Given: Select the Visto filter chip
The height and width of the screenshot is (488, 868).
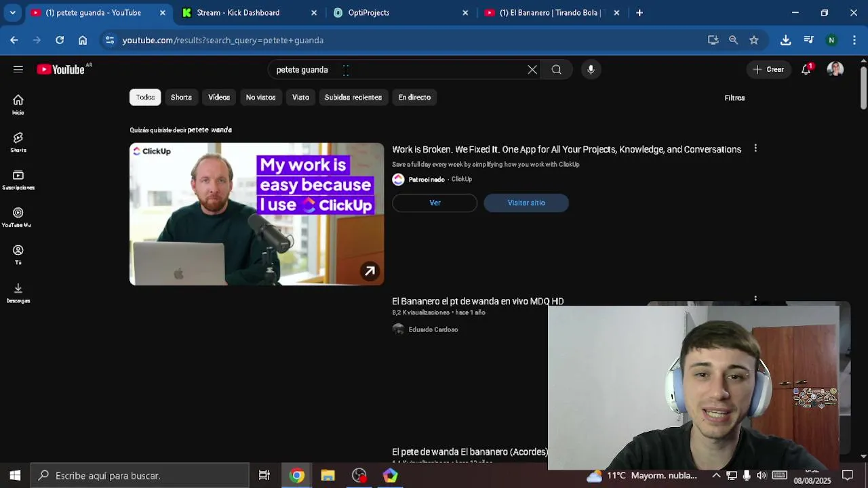Looking at the screenshot, I should tap(300, 97).
